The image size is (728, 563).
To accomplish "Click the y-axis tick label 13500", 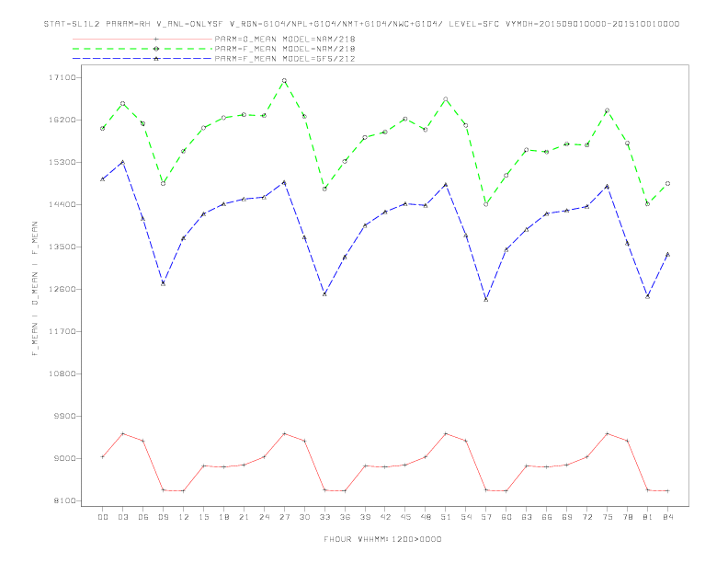I will tap(63, 247).
